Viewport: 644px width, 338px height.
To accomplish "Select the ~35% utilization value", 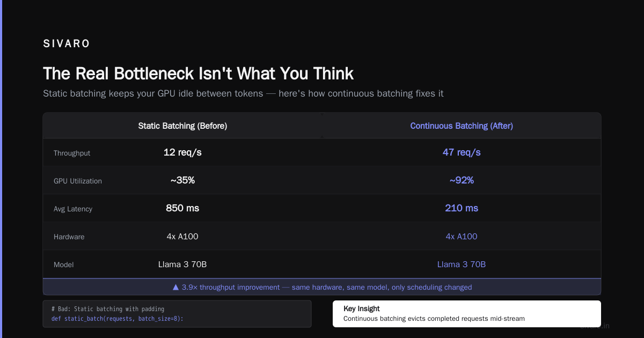I will coord(182,180).
